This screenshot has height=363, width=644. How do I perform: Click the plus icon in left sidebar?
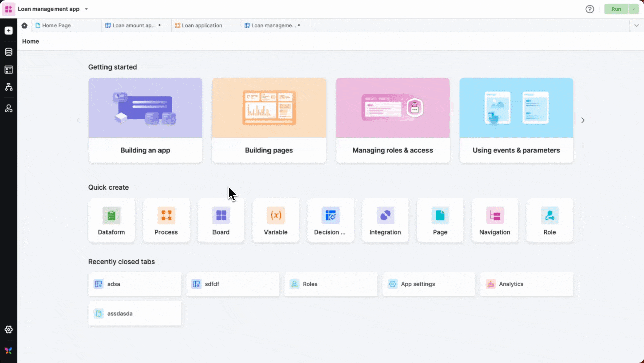(9, 31)
